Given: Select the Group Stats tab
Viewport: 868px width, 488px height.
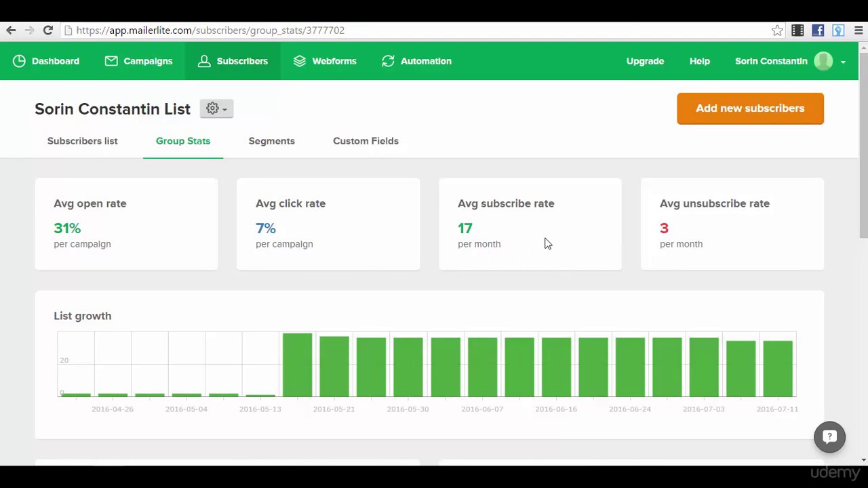Looking at the screenshot, I should coord(183,141).
